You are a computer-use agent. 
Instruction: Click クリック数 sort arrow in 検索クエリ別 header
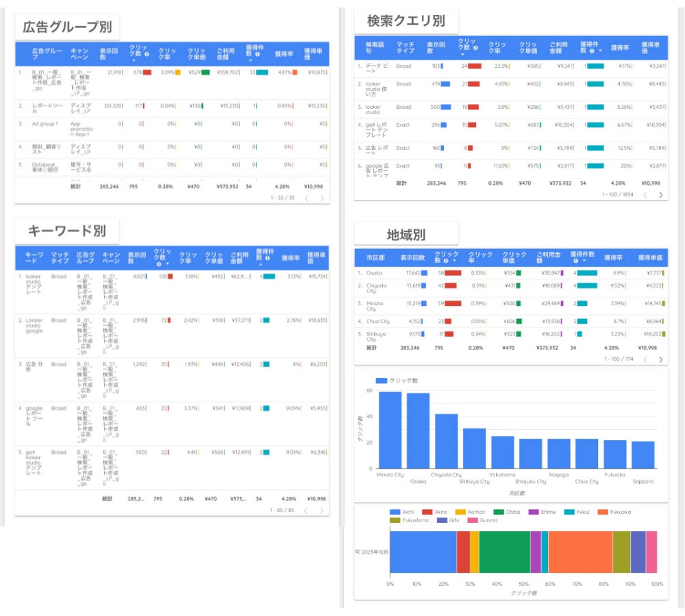(x=462, y=55)
